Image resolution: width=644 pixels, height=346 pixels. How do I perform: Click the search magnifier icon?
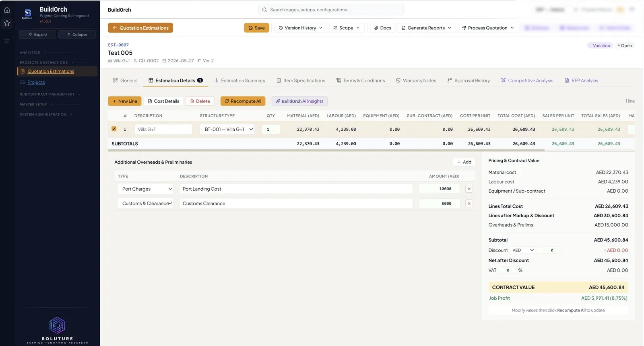(x=264, y=10)
